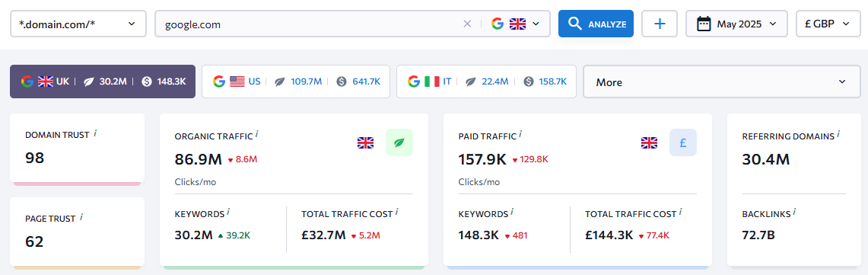Click the info icon beside organic Keywords
The image size is (868, 275).
(x=228, y=213)
